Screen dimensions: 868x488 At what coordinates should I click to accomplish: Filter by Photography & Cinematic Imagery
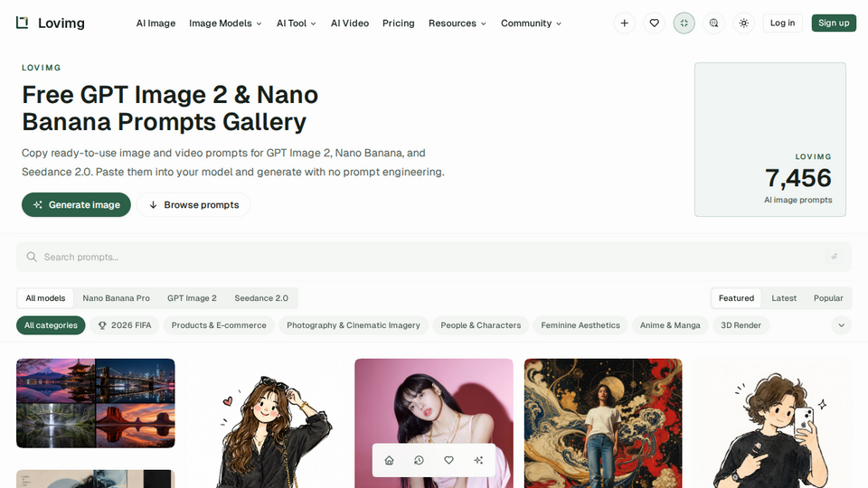click(x=354, y=325)
